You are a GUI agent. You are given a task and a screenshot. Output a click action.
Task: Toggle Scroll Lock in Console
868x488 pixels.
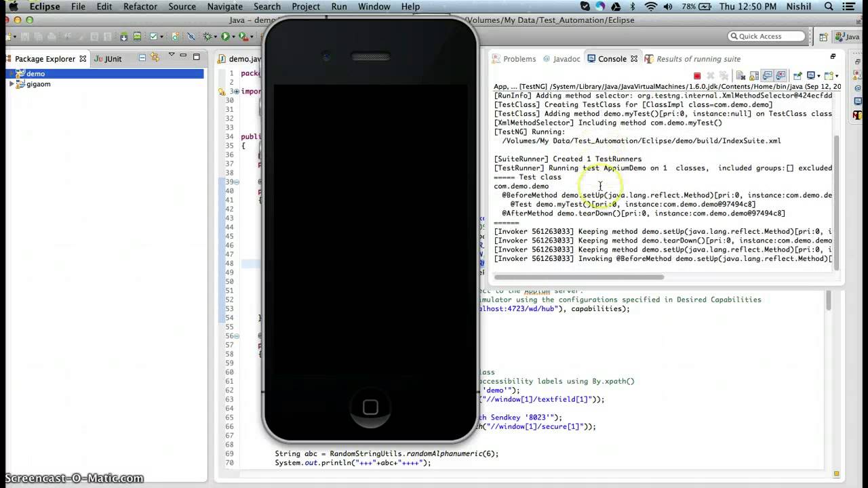point(754,76)
